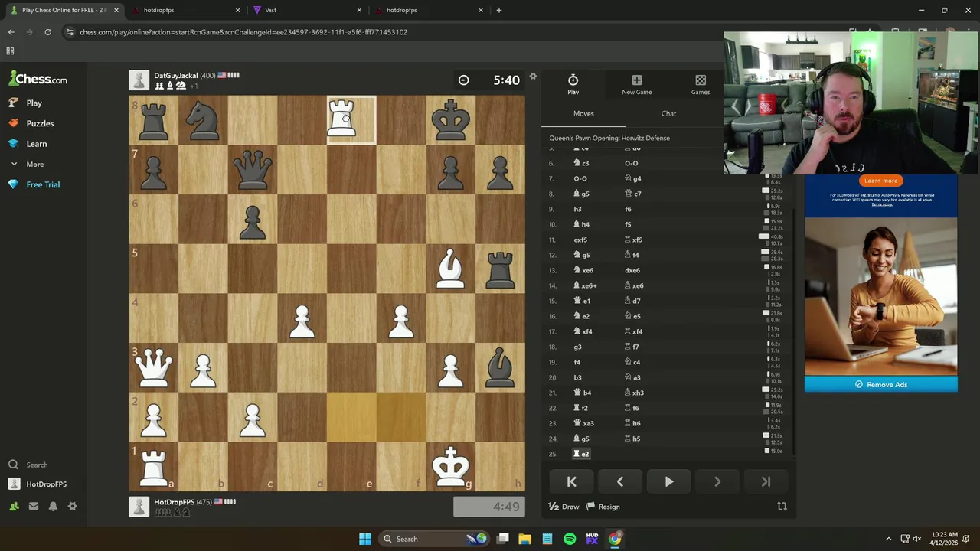This screenshot has height=551, width=980.
Task: Jump to the last move
Action: pyautogui.click(x=766, y=481)
